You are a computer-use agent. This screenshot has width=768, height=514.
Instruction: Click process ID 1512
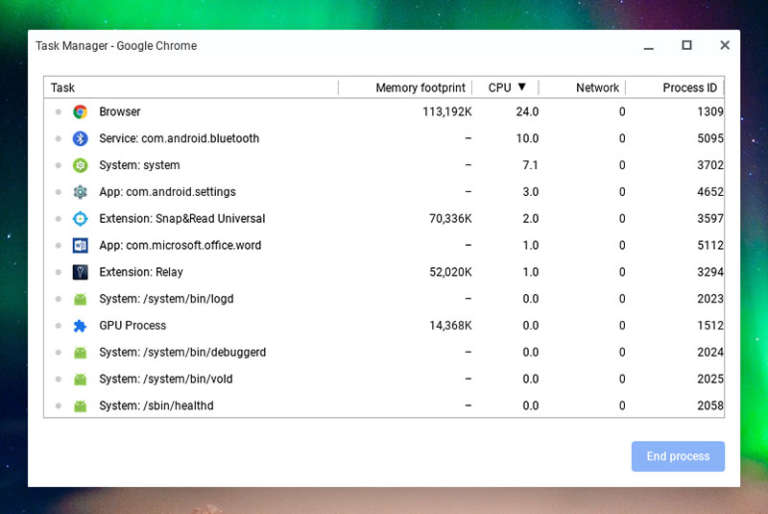pos(710,326)
